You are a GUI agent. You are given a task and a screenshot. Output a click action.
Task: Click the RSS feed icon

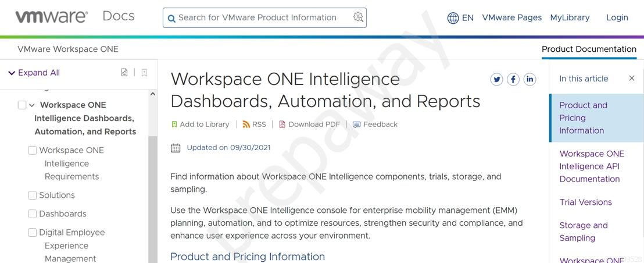246,124
